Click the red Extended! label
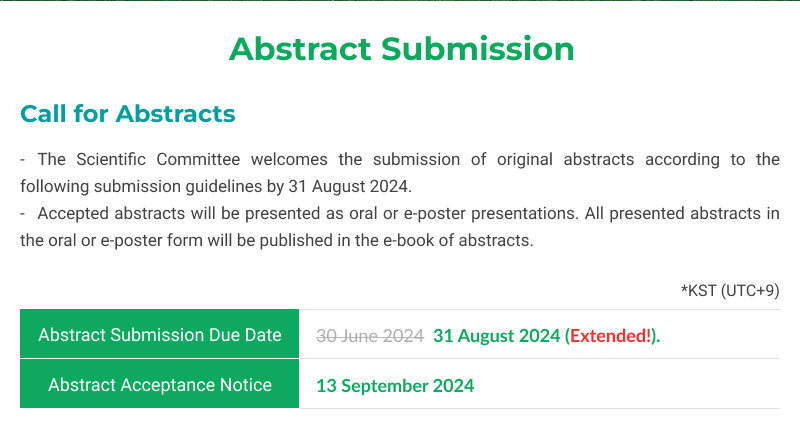This screenshot has width=800, height=426. tap(611, 336)
